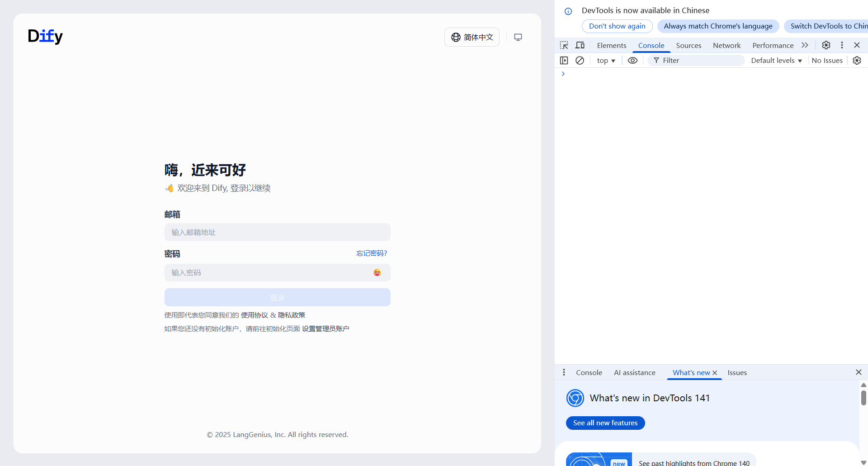The width and height of the screenshot is (868, 466).
Task: Show the console sidebar icon
Action: click(x=564, y=60)
